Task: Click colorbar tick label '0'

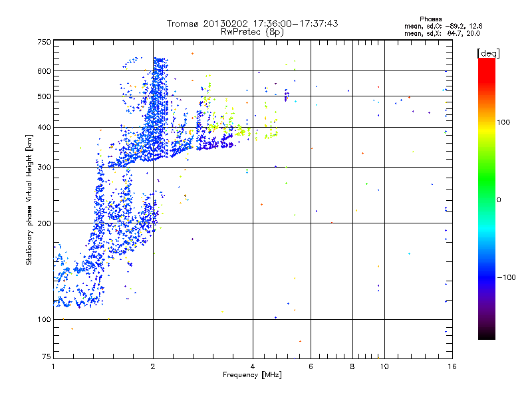Action: point(499,200)
